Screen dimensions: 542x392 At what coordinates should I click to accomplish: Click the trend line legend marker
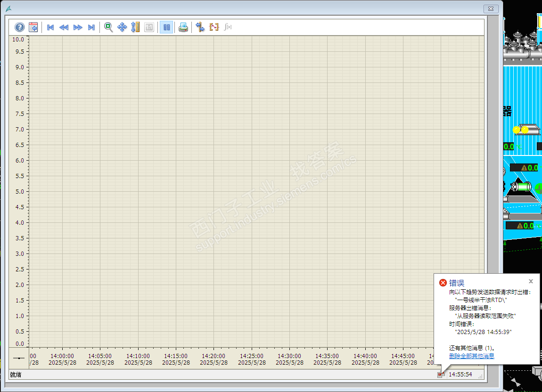19,358
